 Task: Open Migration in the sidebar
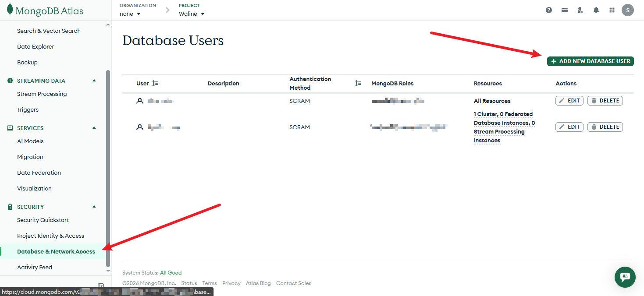[x=30, y=157]
